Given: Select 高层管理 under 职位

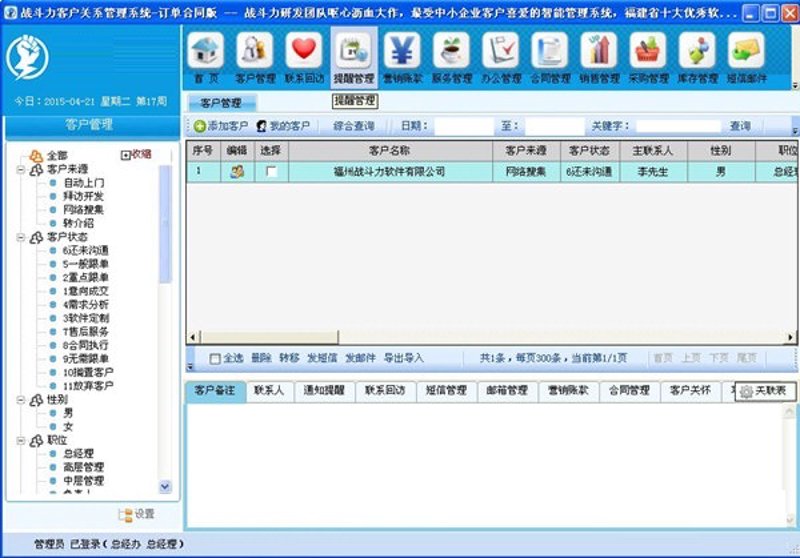Looking at the screenshot, I should click(84, 468).
